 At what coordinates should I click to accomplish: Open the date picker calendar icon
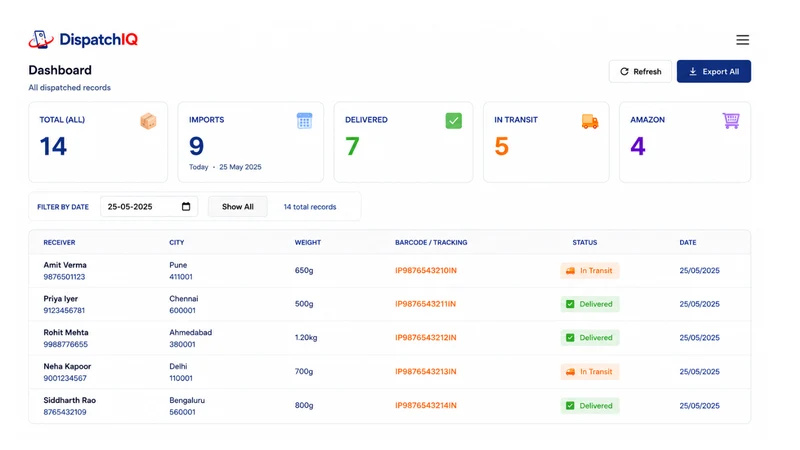(186, 207)
